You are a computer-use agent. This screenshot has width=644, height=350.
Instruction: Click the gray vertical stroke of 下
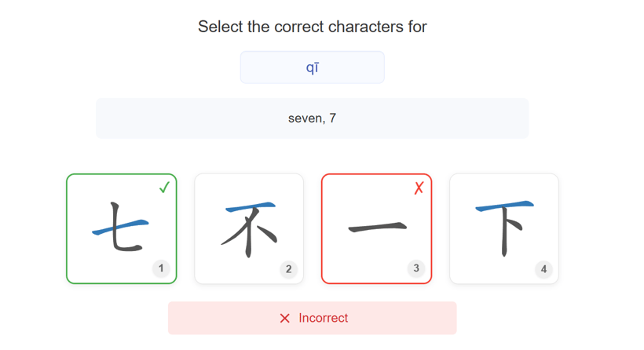pos(502,234)
